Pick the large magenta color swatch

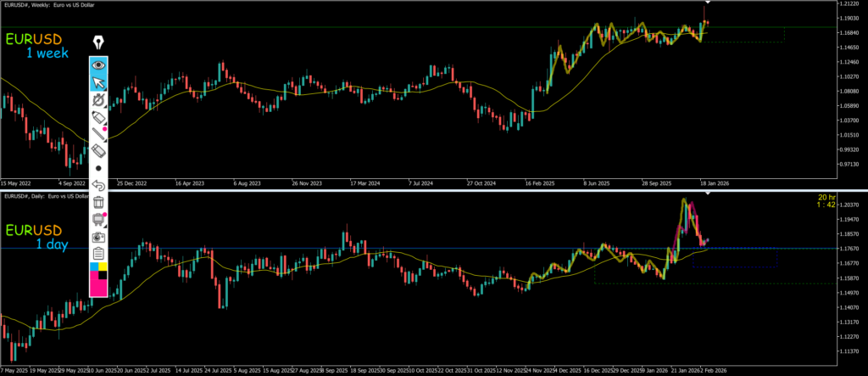pos(99,286)
